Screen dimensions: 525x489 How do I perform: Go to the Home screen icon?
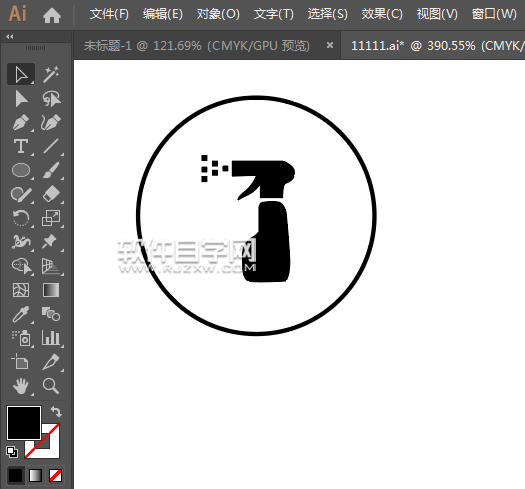tap(52, 15)
